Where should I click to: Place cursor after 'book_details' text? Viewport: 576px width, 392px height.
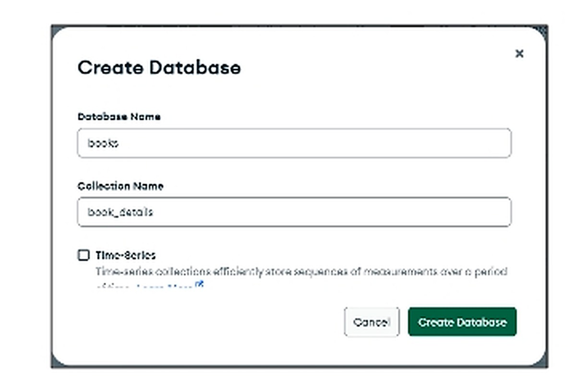[154, 212]
